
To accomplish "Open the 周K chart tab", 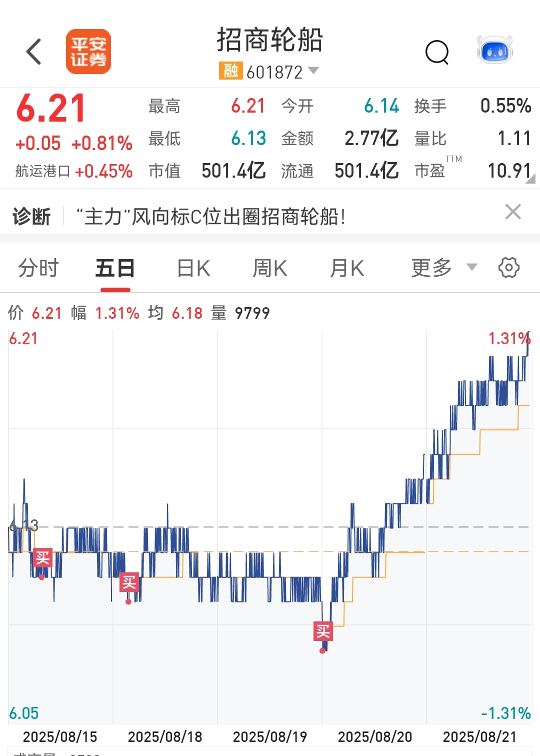I will 270,268.
